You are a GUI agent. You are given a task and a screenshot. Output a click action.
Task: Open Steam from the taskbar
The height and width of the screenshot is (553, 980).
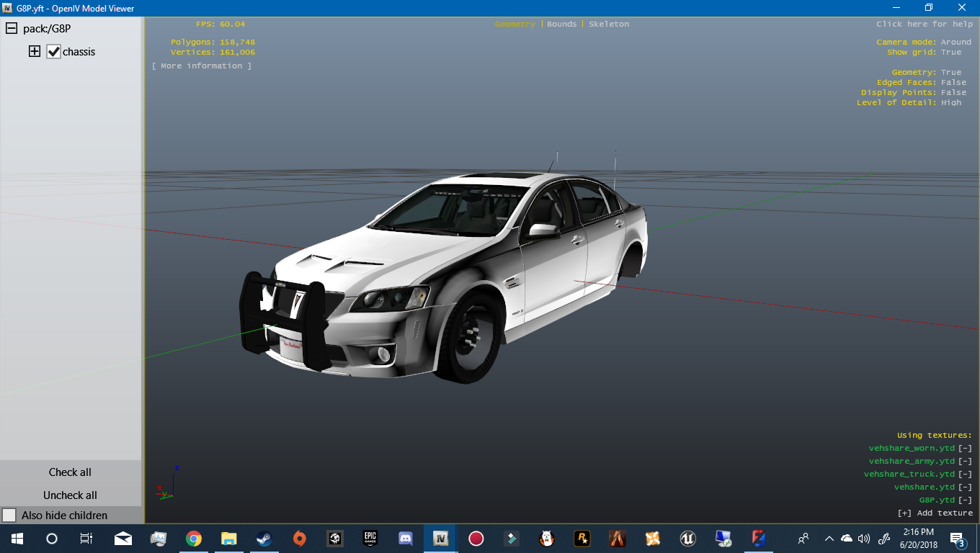point(264,539)
